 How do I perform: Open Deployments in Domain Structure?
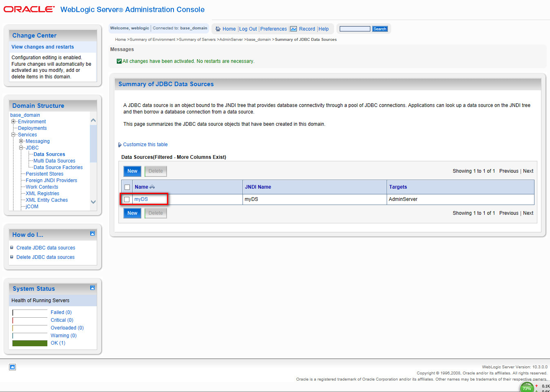click(x=32, y=128)
